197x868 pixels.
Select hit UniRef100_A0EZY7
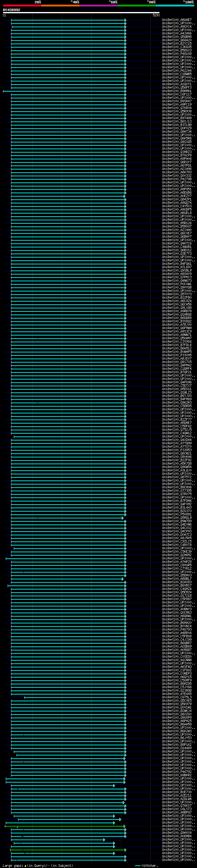click(x=177, y=196)
